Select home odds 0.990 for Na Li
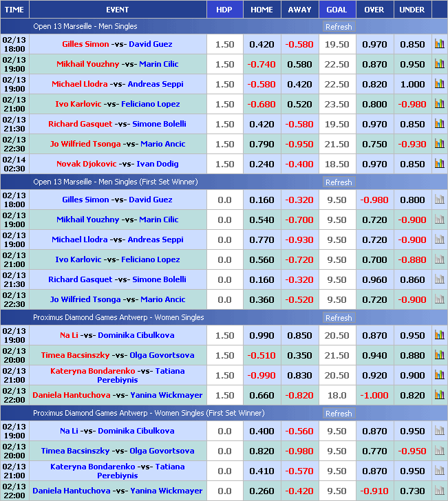Viewport: 448px width, 501px height. (x=262, y=335)
